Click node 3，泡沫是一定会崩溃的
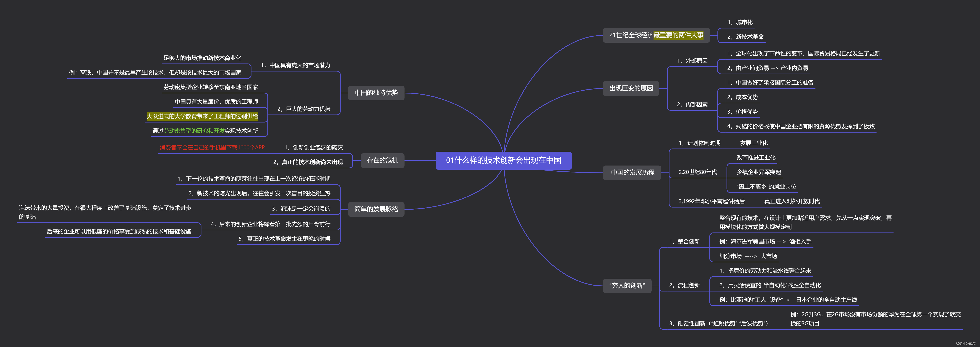 (x=301, y=209)
